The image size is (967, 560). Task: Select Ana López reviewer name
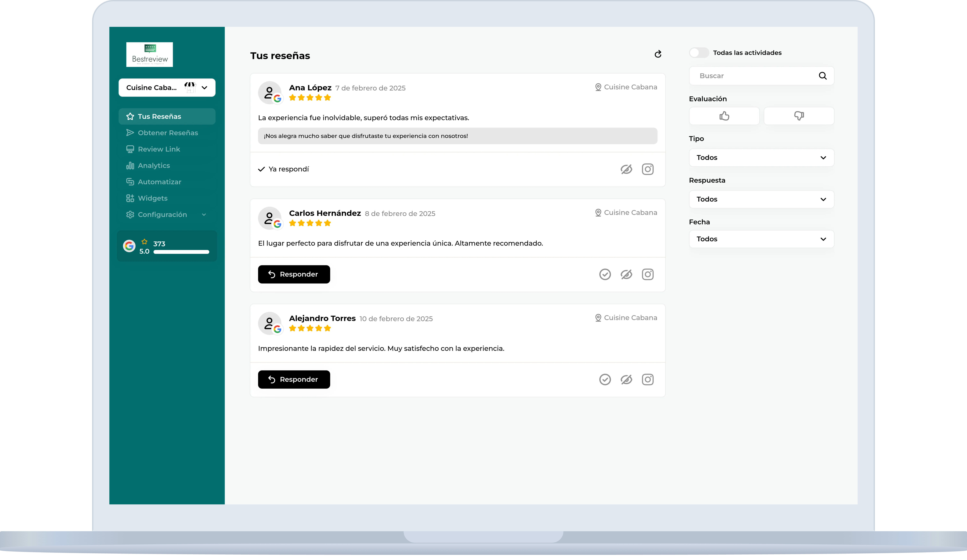(x=310, y=88)
